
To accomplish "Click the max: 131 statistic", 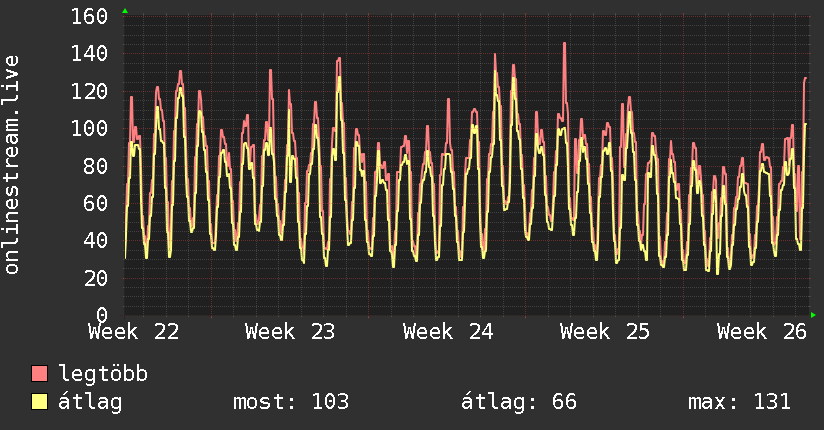I will (739, 402).
